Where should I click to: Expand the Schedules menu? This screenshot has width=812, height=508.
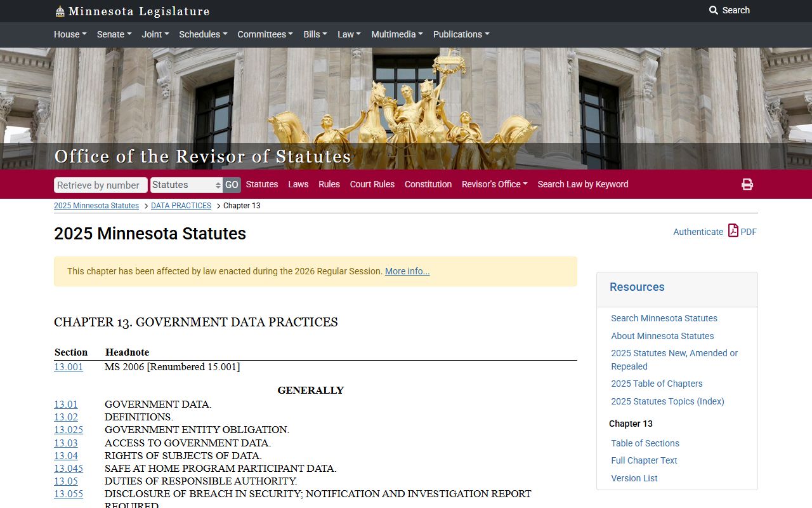click(203, 34)
